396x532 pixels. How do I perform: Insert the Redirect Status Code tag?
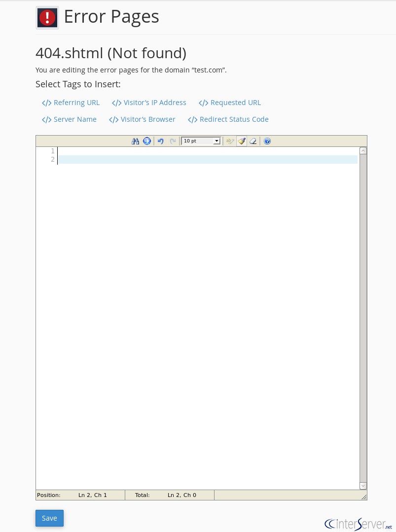tap(228, 119)
